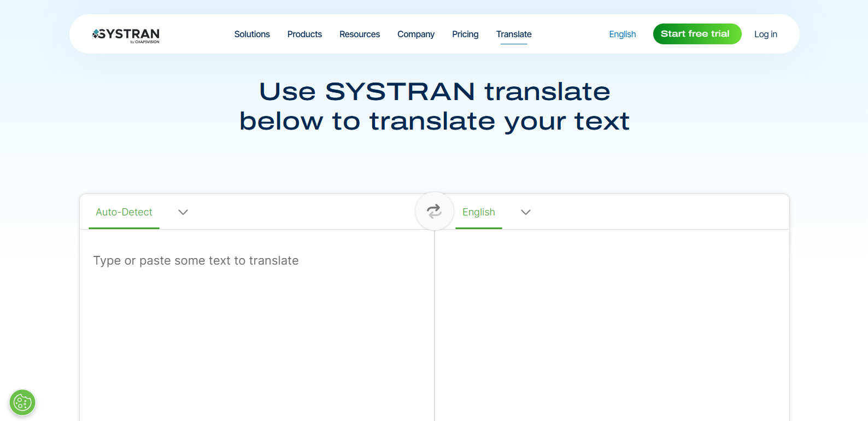Click the 'Use SYSTRAN translate' heading
Screen dimensions: 868x421
coord(435,106)
